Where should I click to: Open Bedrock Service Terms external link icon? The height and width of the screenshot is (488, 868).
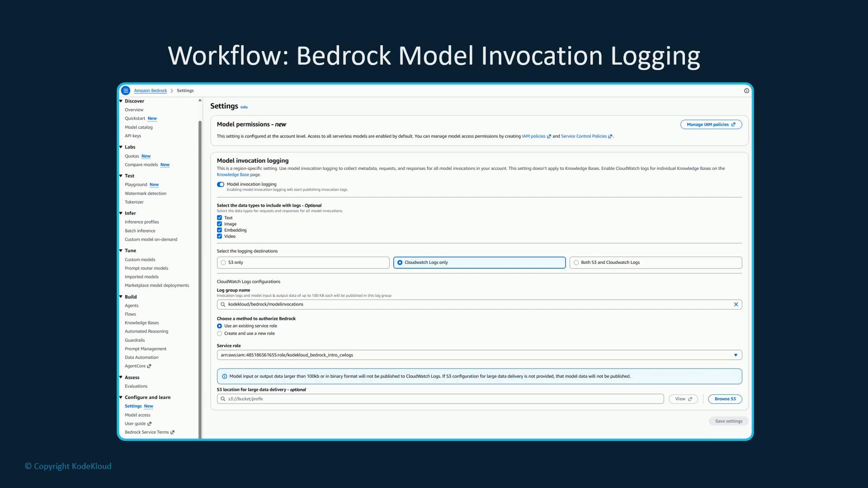coord(172,432)
